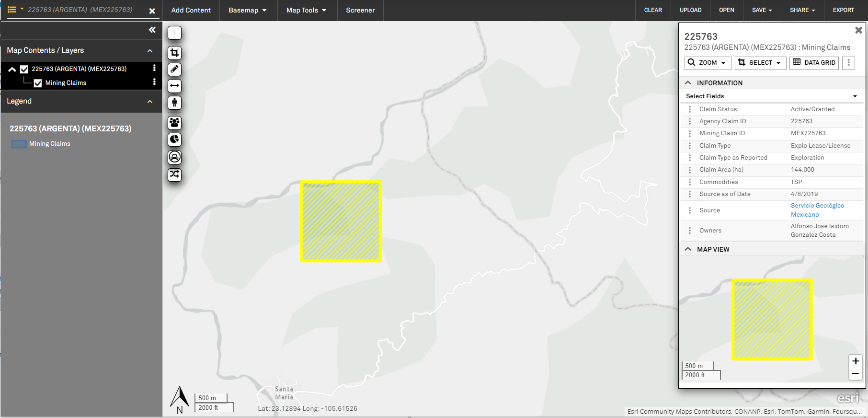
Task: Click the street view person icon
Action: [175, 103]
